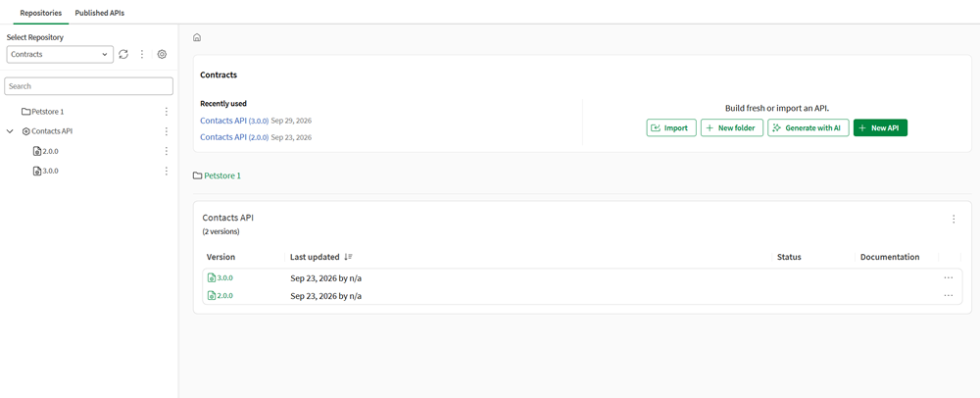Click the Import button
980x398 pixels.
[671, 127]
